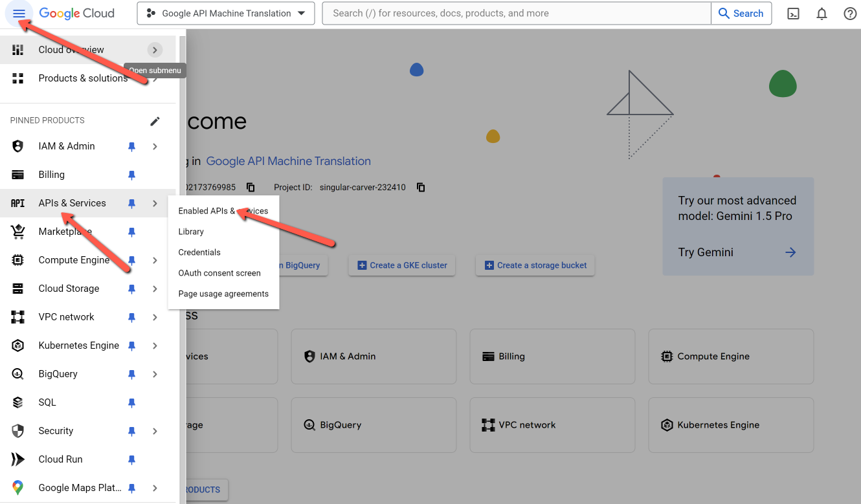The image size is (861, 504).
Task: Open the help question mark icon
Action: (850, 14)
